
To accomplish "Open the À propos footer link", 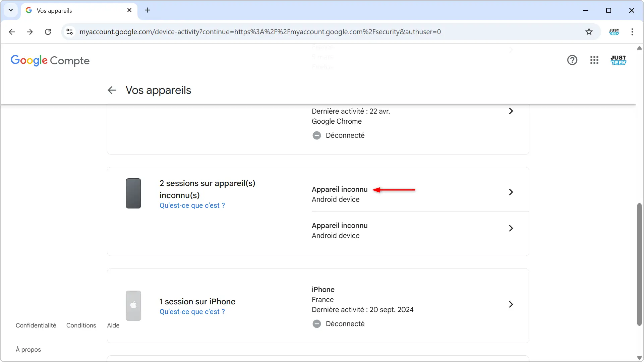I will pos(28,350).
